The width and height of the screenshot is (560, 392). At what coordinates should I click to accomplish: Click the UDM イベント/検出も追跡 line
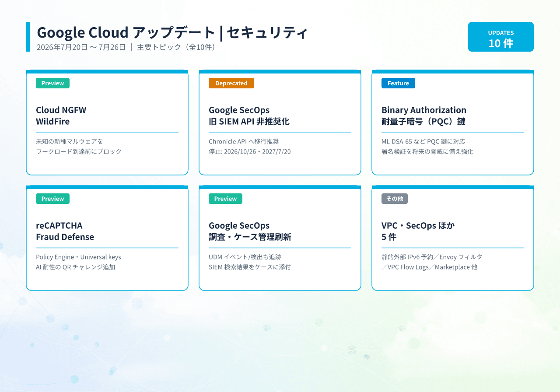(x=245, y=257)
